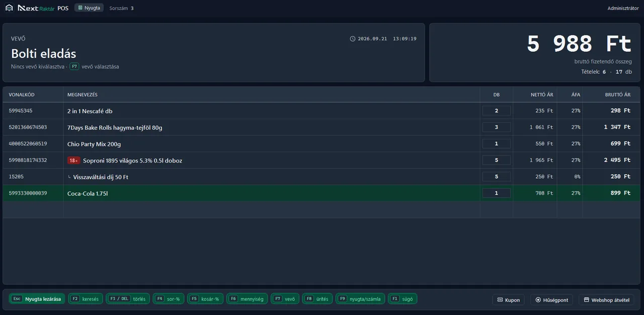
Task: Click the Hűségpont loyalty icon
Action: click(x=538, y=300)
